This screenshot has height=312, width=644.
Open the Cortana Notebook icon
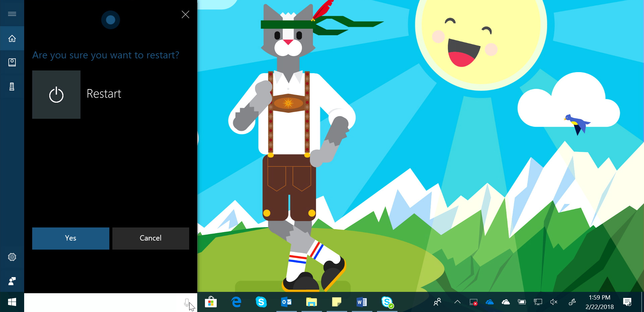tap(12, 62)
